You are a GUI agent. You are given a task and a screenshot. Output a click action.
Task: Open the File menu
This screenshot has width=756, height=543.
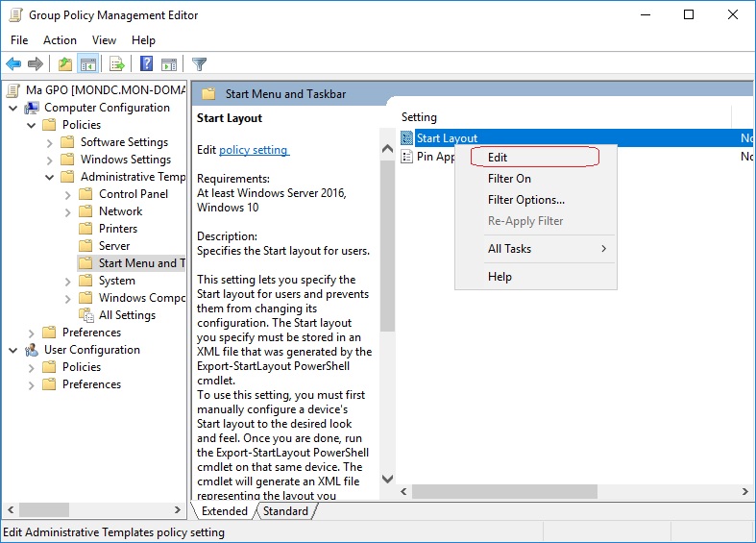(x=19, y=40)
